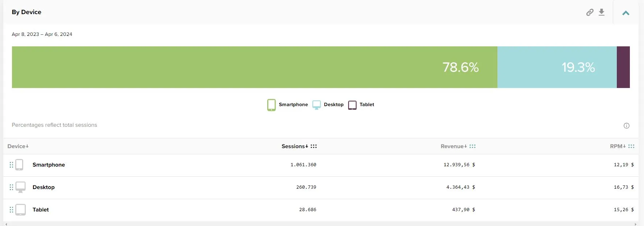Toggle Smartphone in the chart legend

point(288,105)
